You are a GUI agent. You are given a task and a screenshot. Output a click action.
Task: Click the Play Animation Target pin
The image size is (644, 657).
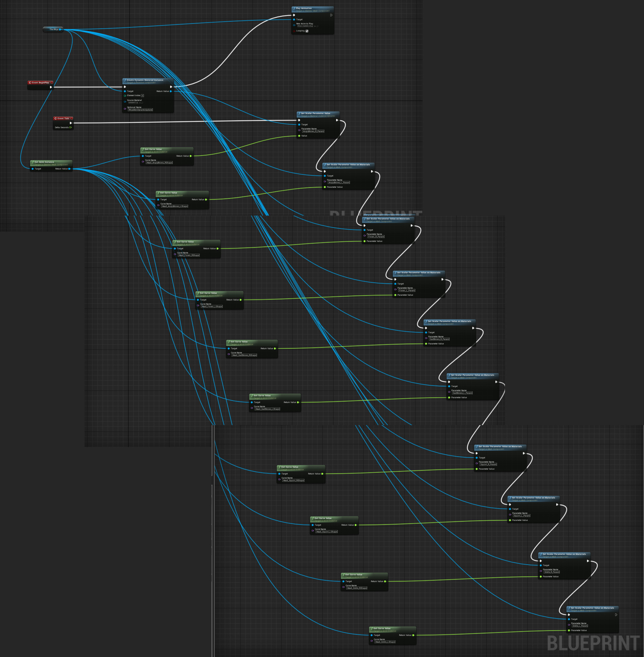294,19
